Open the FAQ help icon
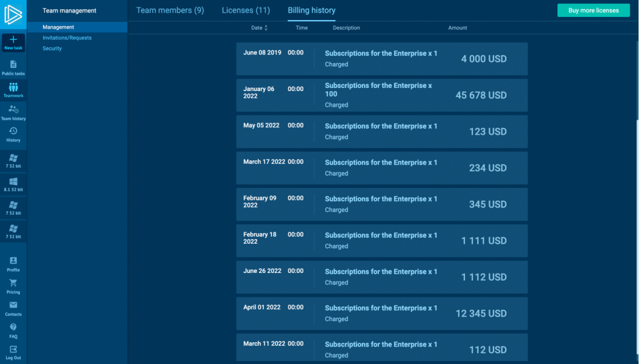The image size is (639, 364). [x=13, y=330]
